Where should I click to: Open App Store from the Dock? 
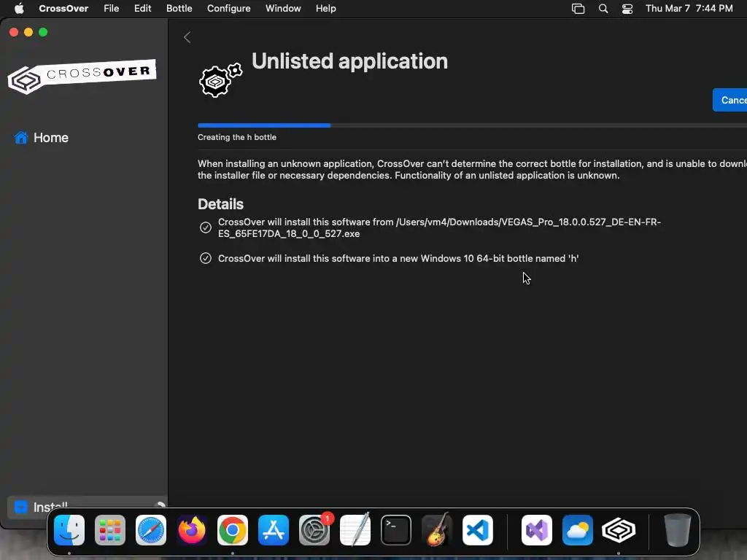(274, 529)
